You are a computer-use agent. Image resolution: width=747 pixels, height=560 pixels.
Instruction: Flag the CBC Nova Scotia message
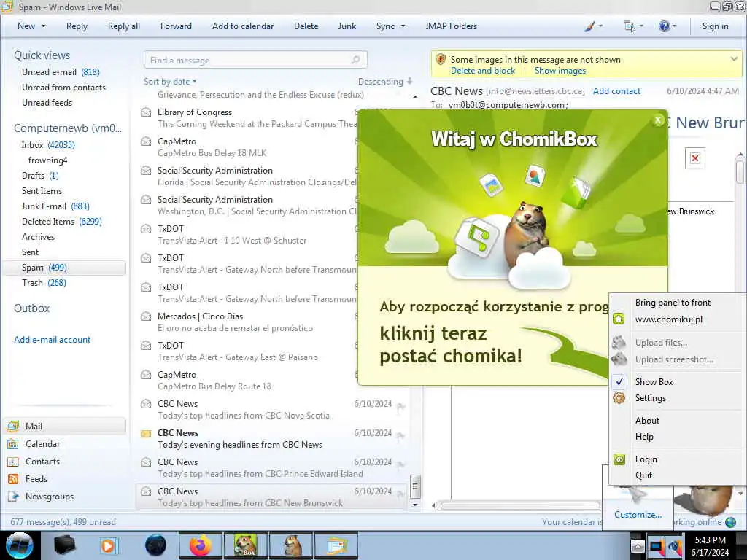(401, 406)
